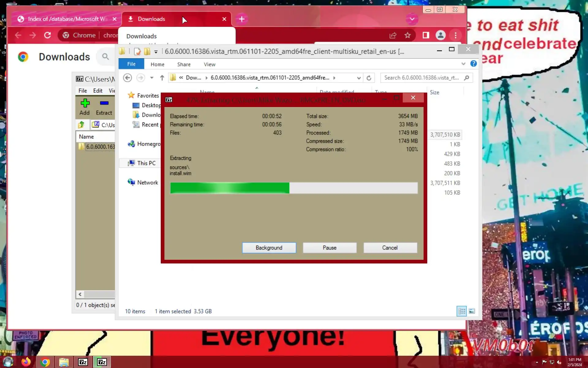Image resolution: width=588 pixels, height=368 pixels.
Task: Click the 7-Zip Add icon
Action: tap(85, 106)
